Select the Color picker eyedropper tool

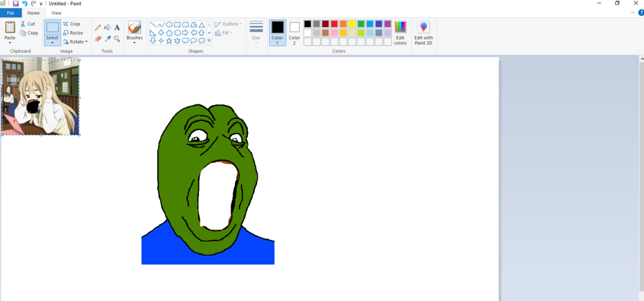coord(108,39)
